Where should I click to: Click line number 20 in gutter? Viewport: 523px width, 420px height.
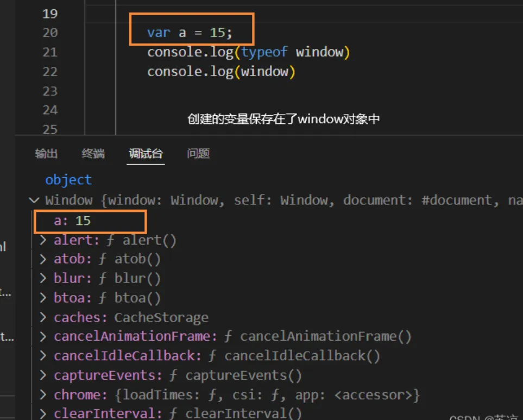pos(50,33)
